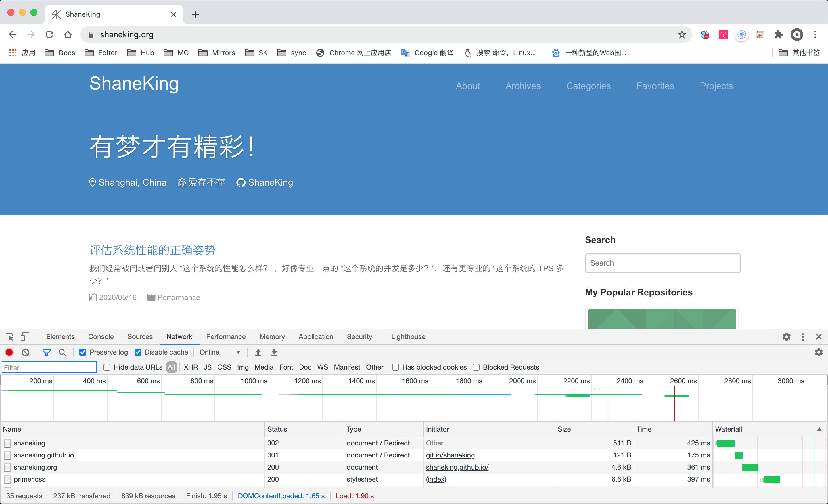Image resolution: width=828 pixels, height=504 pixels.
Task: Toggle the network filter funnel
Action: click(x=46, y=352)
